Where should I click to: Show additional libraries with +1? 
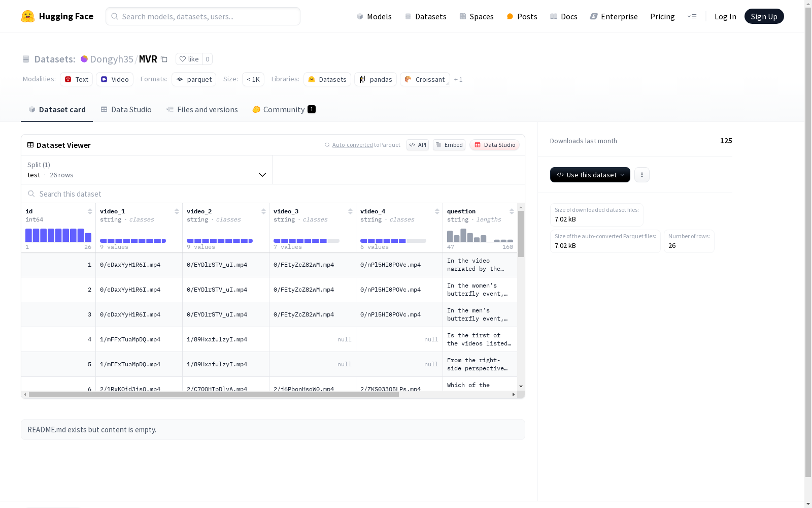point(458,79)
